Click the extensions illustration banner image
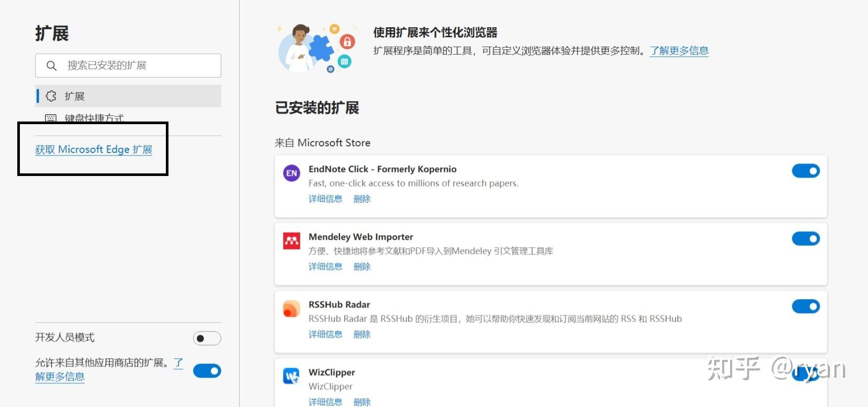This screenshot has width=868, height=407. [x=318, y=48]
